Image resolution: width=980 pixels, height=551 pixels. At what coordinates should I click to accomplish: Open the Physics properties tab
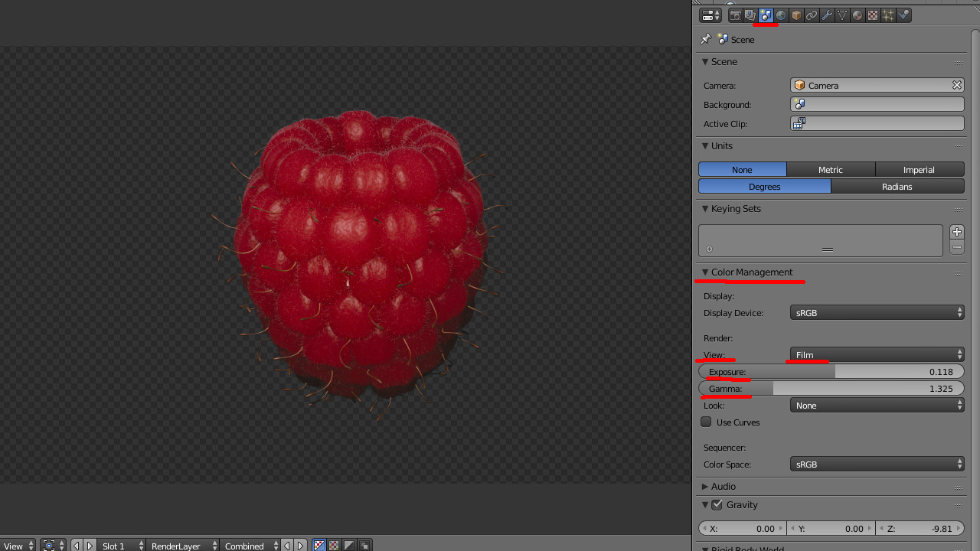pos(903,15)
